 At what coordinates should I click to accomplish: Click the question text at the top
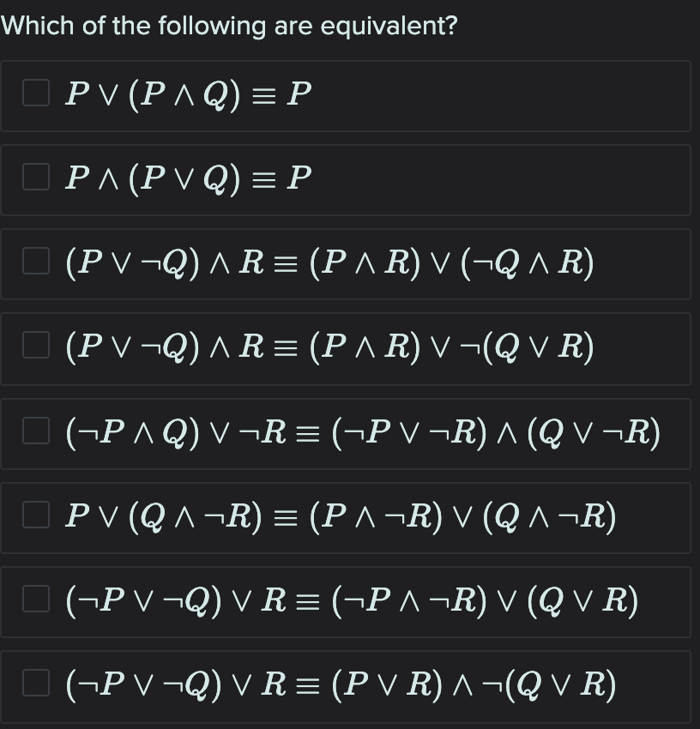click(230, 25)
